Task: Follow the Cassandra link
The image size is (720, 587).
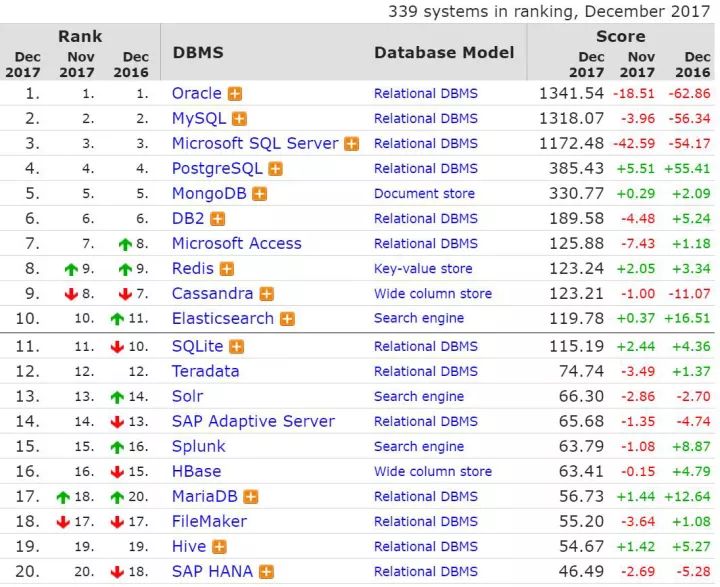Action: coord(213,294)
